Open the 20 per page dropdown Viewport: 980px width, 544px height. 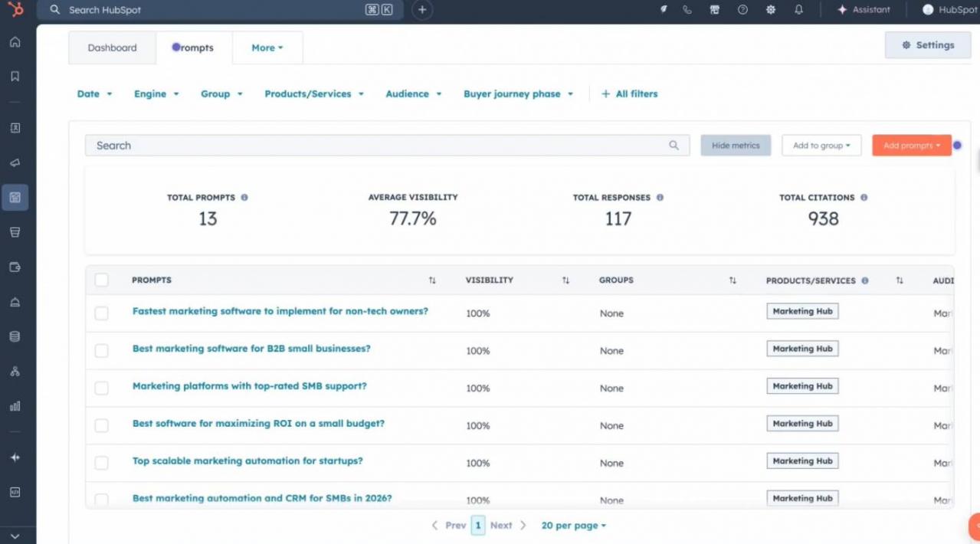(574, 526)
